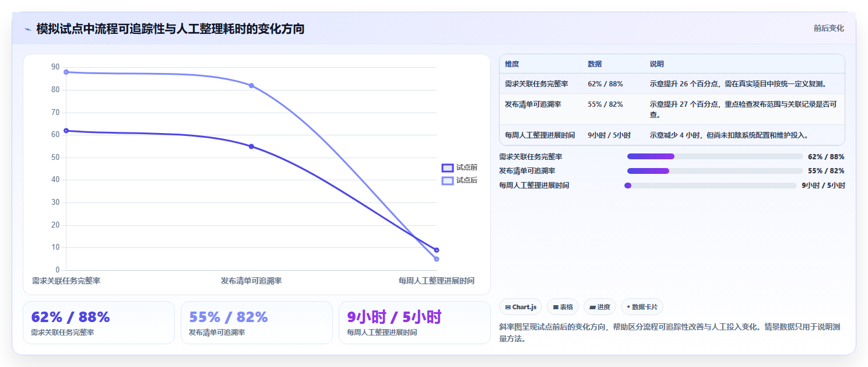
Task: Click the lightning icon beside the title
Action: click(x=27, y=29)
